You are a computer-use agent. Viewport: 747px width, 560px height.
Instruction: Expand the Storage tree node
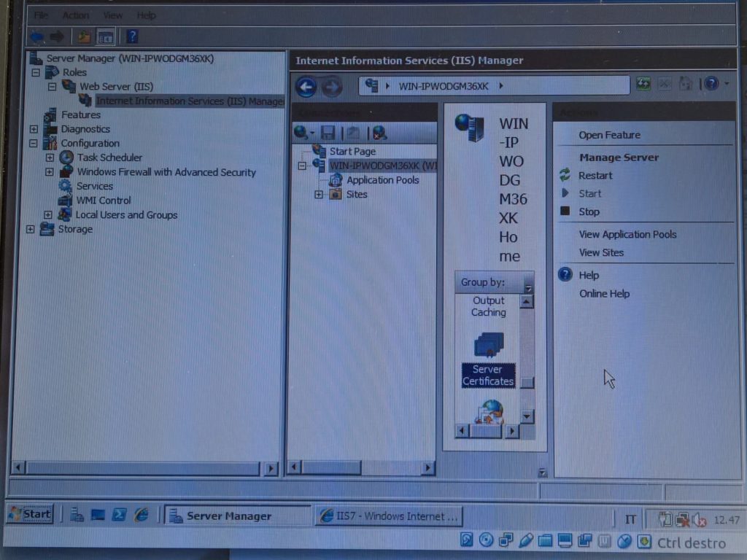click(x=30, y=229)
